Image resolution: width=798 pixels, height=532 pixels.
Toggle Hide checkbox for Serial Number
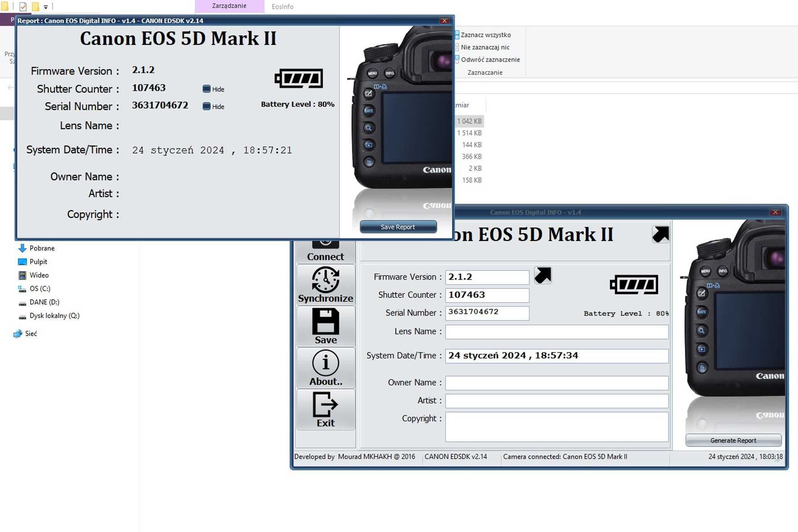(x=207, y=106)
